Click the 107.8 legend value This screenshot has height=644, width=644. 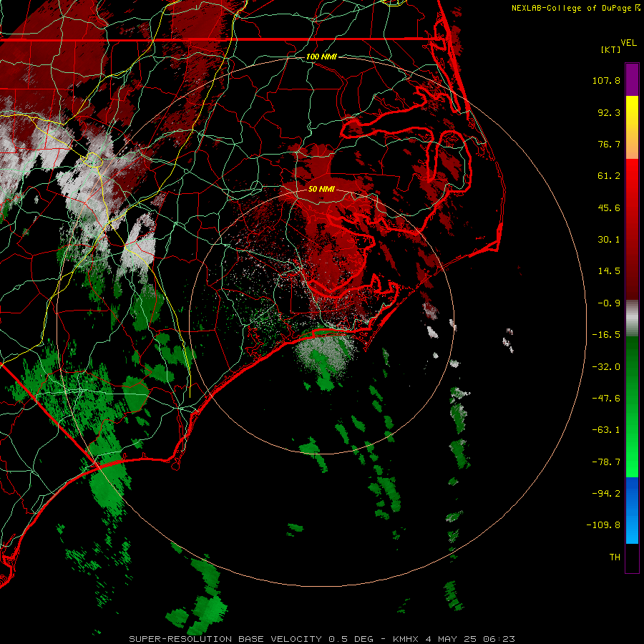606,80
